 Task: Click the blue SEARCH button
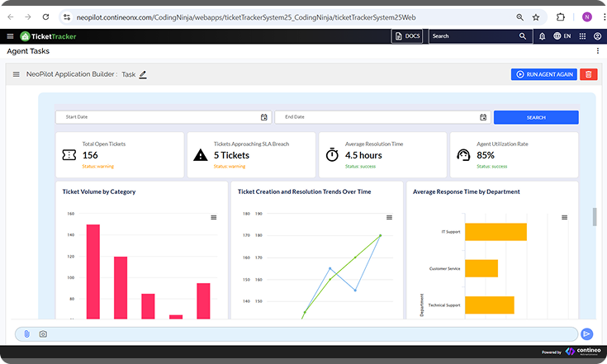point(536,117)
